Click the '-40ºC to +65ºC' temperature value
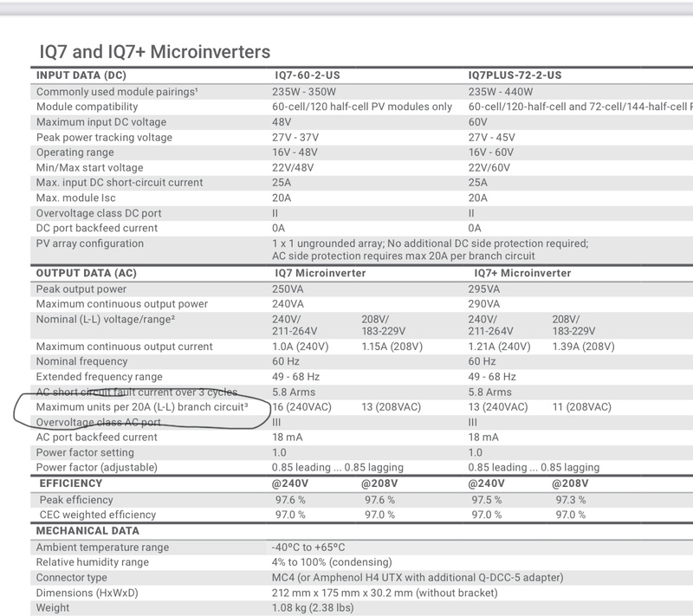The width and height of the screenshot is (693, 616). point(308,548)
